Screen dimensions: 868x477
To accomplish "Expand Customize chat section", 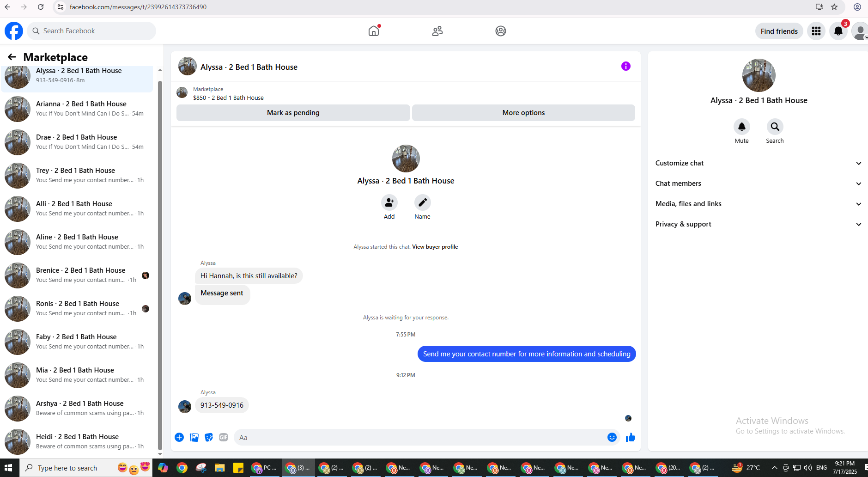I will click(x=758, y=163).
